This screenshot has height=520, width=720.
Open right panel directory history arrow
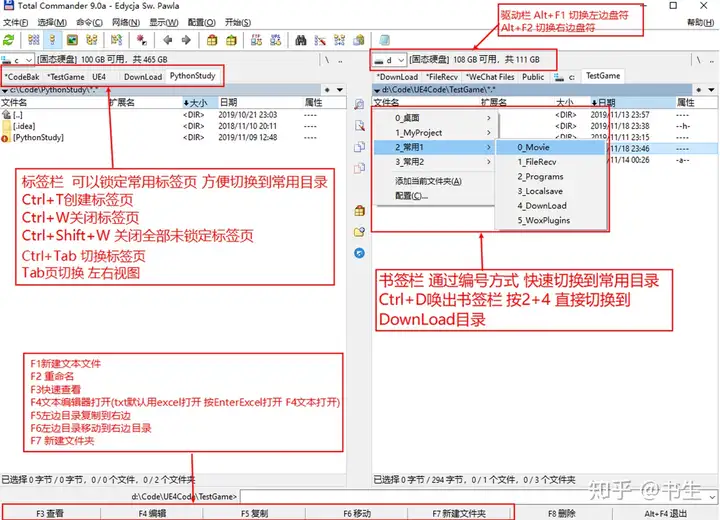[x=711, y=90]
